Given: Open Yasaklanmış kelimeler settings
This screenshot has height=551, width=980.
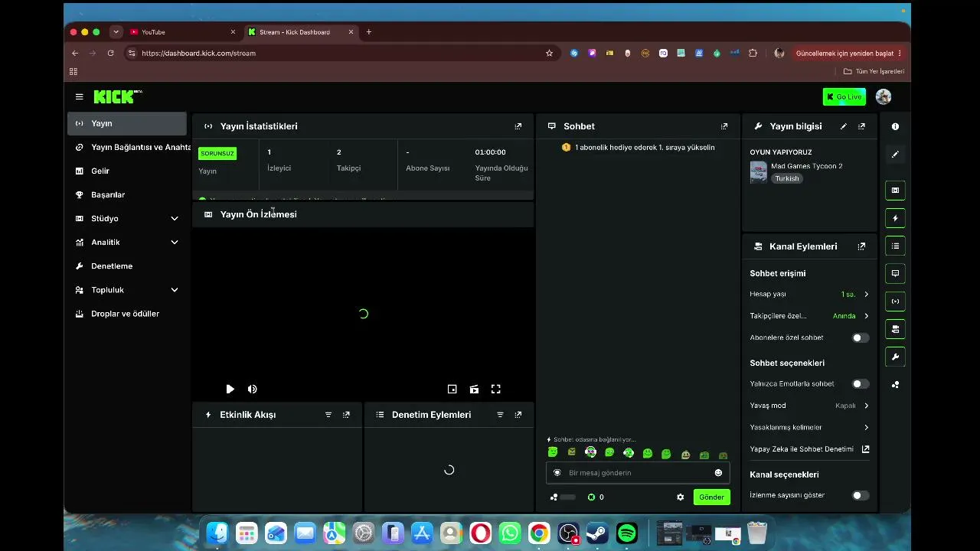Looking at the screenshot, I should point(809,428).
